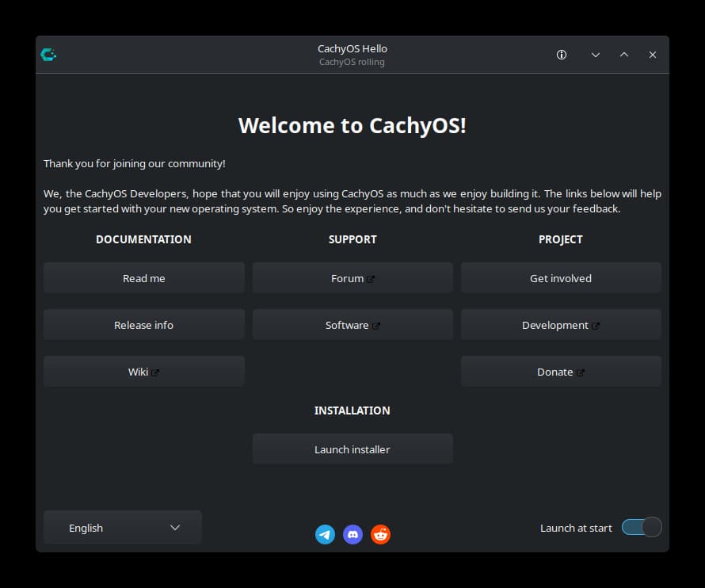This screenshot has width=705, height=588.
Task: Click the CachyOS logo in title bar
Action: pos(48,55)
